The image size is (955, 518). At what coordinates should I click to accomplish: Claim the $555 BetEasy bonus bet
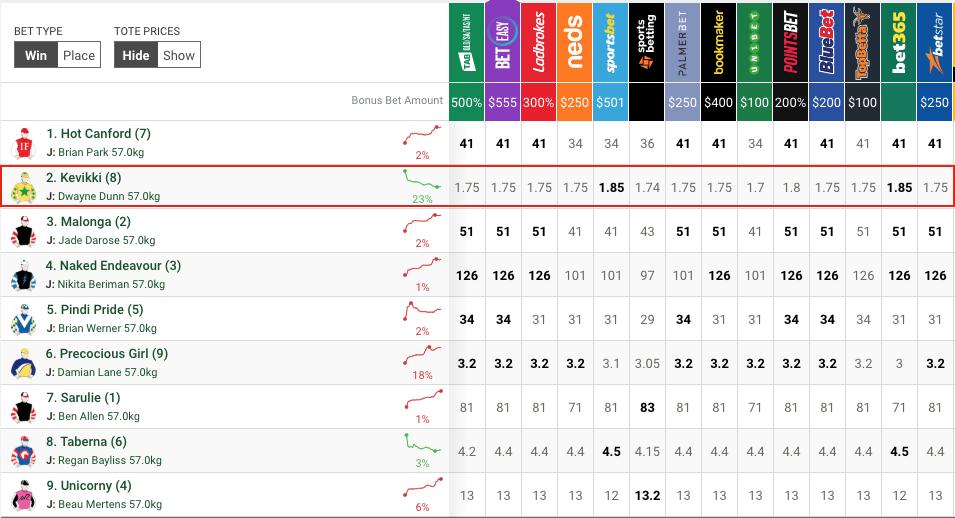tap(502, 102)
